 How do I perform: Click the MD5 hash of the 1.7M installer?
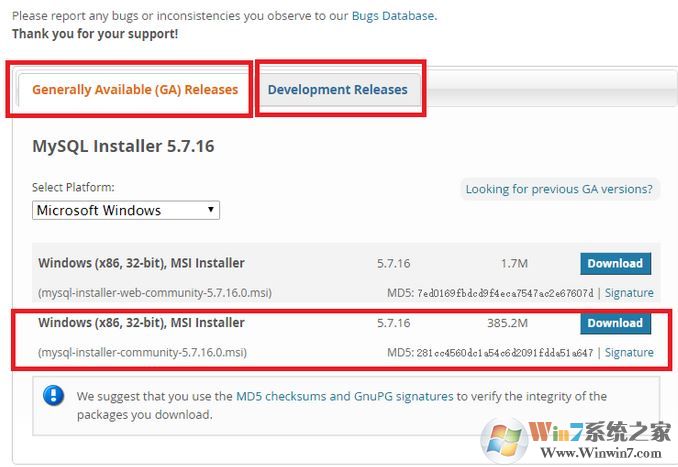[x=505, y=293]
